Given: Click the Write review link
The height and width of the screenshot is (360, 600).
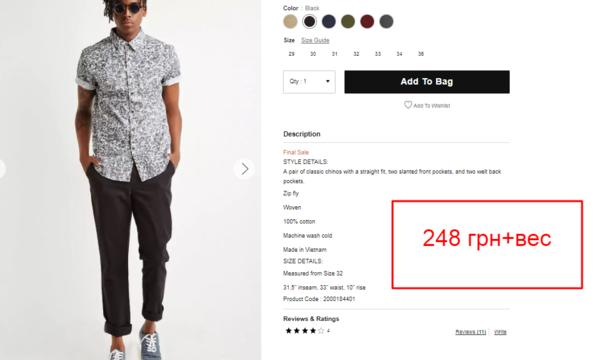Looking at the screenshot, I should pyautogui.click(x=500, y=332).
